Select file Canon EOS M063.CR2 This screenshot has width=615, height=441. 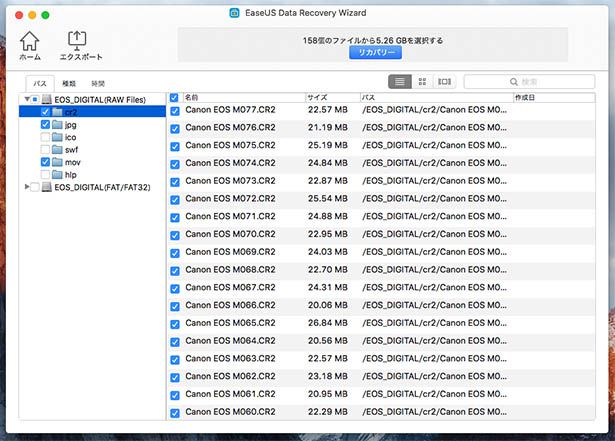230,358
